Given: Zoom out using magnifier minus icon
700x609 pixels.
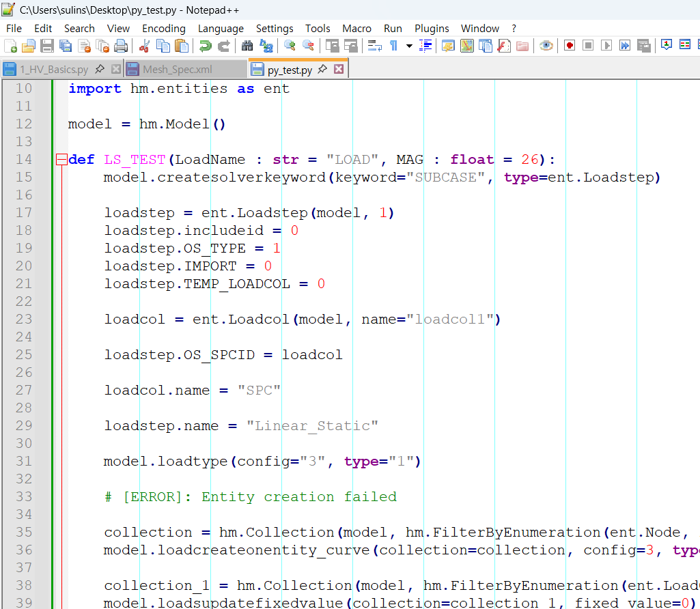Looking at the screenshot, I should (308, 46).
